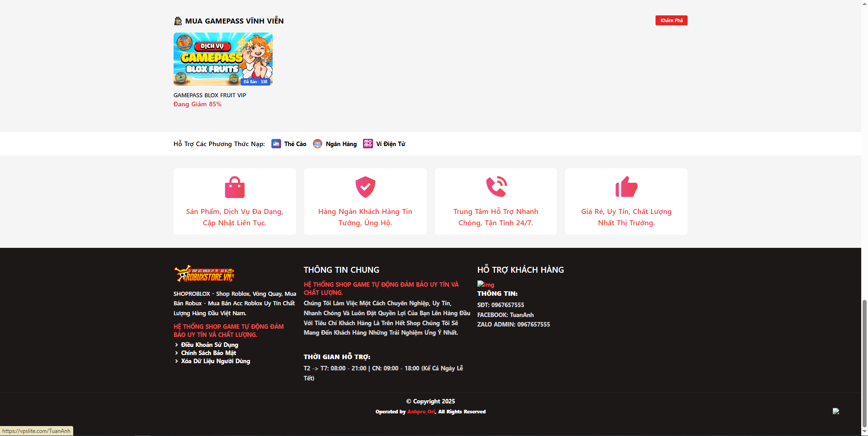Viewport: 868px width, 436px height.
Task: Click the Trung Tâm Hỗ Trợ Nhanh Chóng card
Action: click(x=496, y=201)
